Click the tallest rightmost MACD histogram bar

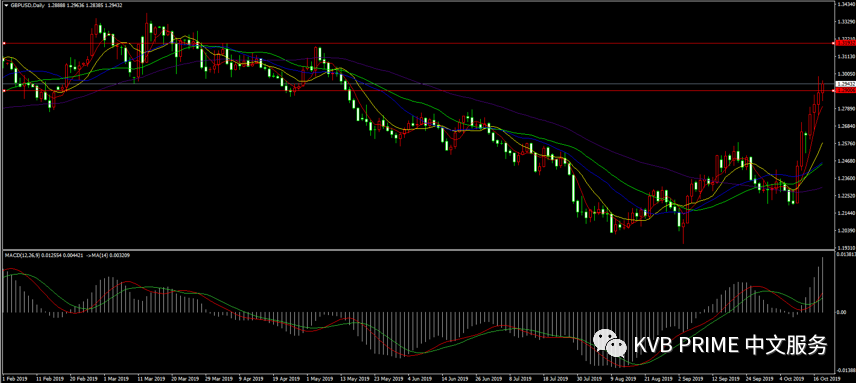(x=823, y=285)
